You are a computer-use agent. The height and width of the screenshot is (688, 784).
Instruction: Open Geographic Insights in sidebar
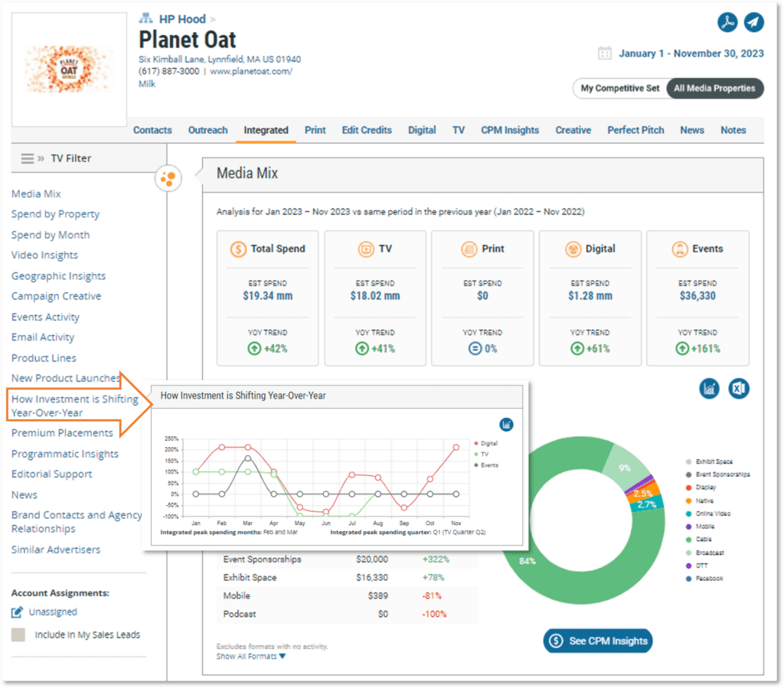(x=58, y=276)
